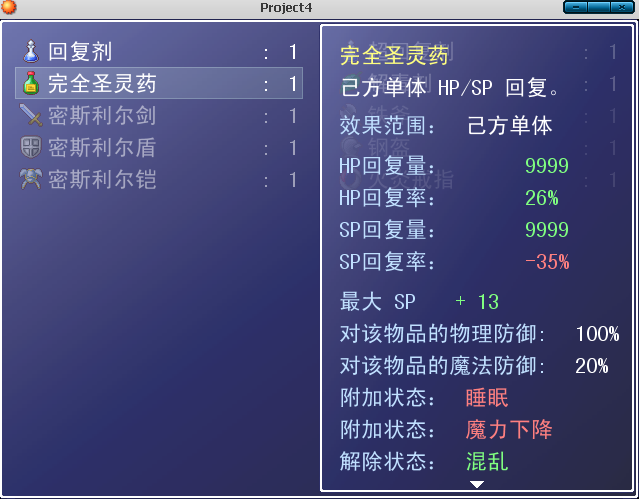This screenshot has width=639, height=499.
Task: Click the yellow 完全圣灵药 title in detail panel
Action: (394, 55)
